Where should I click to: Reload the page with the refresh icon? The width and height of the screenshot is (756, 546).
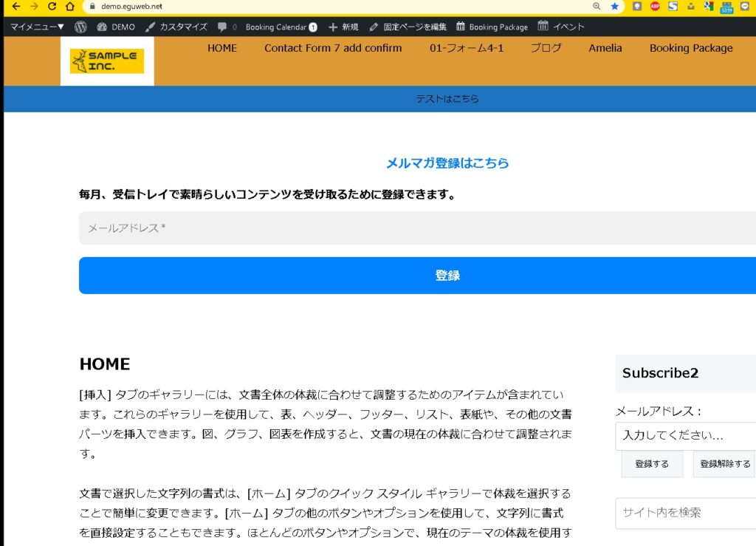click(x=52, y=7)
